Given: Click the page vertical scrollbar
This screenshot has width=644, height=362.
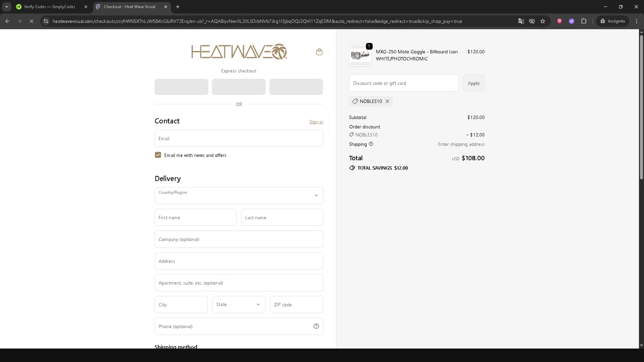Looking at the screenshot, I should pyautogui.click(x=641, y=107).
